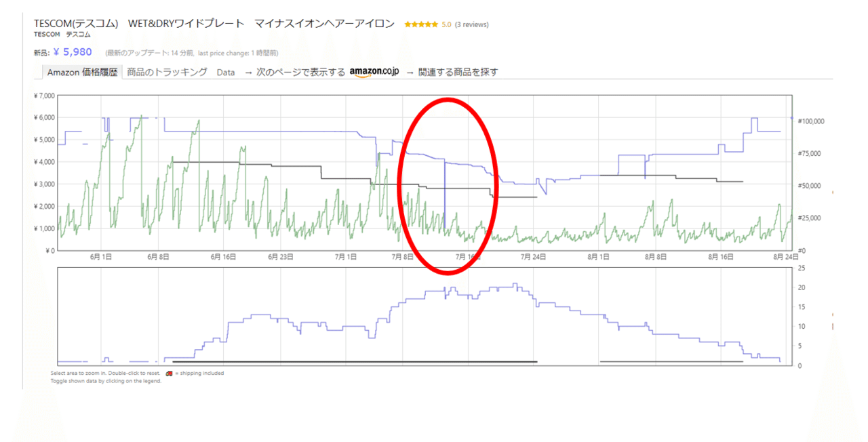Click the 20 label on offer-count axis
This screenshot has height=442, width=868.
coord(801,288)
